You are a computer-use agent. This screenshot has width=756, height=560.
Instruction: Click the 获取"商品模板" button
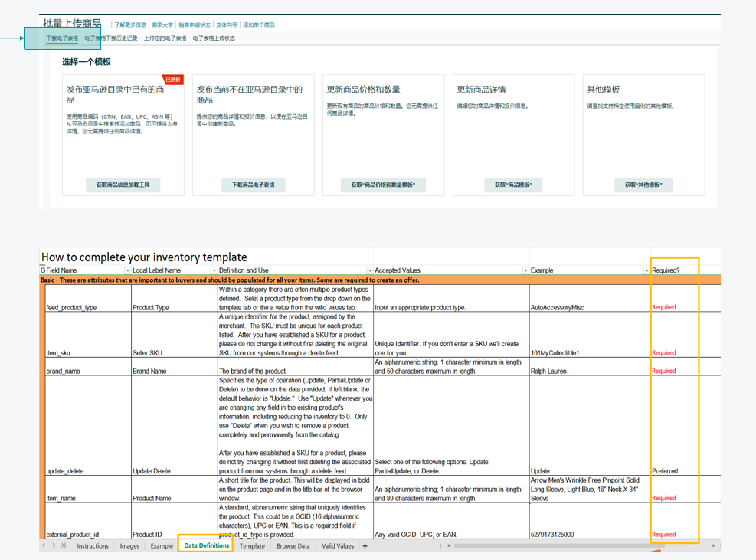(513, 185)
